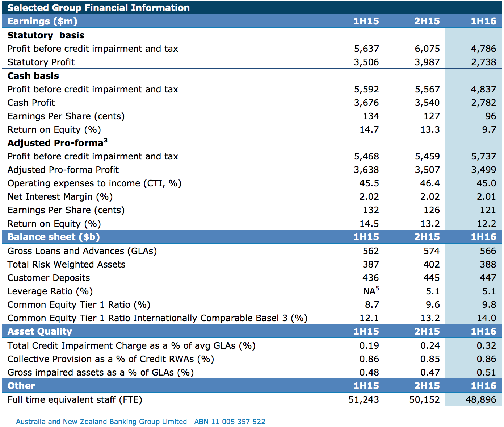The width and height of the screenshot is (504, 427).
Task: Click Adjusted Pro-forma Profit 2H15 value 3,507
Action: [427, 170]
